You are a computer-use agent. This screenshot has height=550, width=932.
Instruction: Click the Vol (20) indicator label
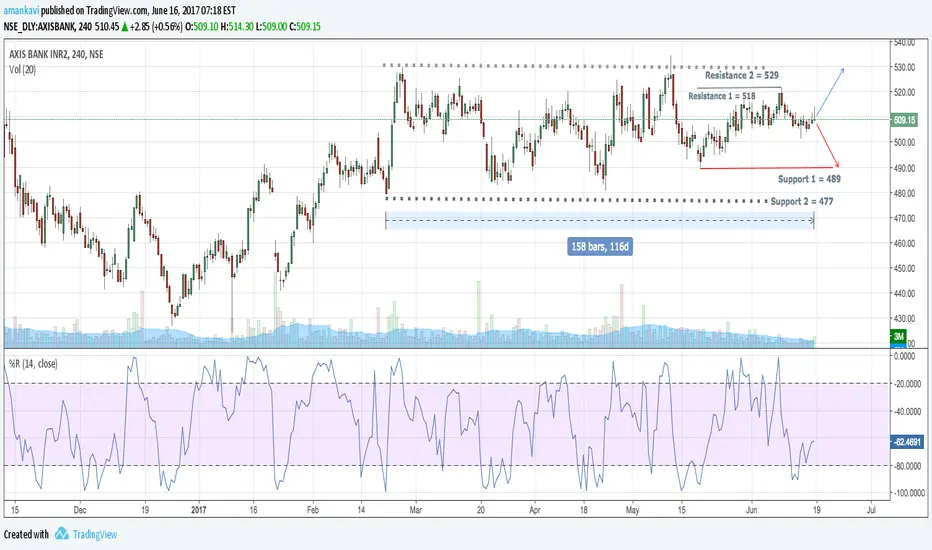tap(22, 70)
